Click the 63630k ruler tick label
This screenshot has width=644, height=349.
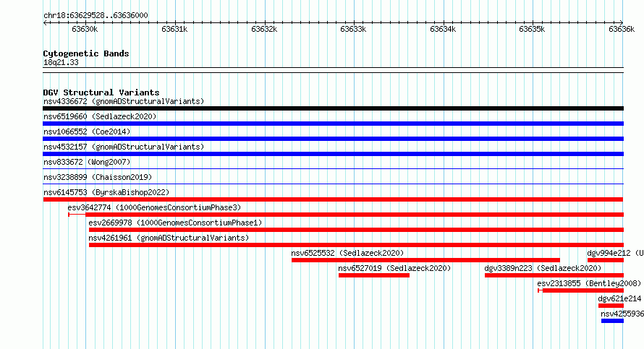point(85,29)
